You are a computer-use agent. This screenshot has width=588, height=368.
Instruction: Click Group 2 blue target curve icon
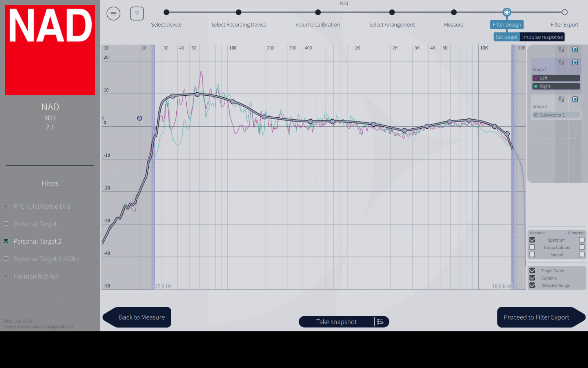575,99
